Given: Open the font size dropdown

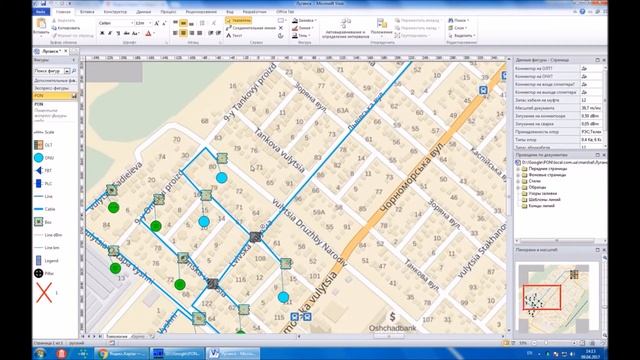Looking at the screenshot, I should tap(150, 23).
